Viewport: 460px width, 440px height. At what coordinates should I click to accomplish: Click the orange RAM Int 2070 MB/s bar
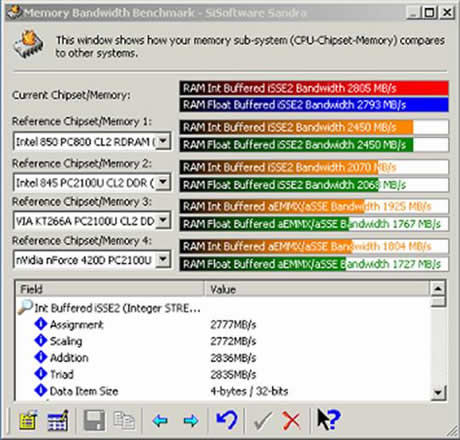click(314, 167)
